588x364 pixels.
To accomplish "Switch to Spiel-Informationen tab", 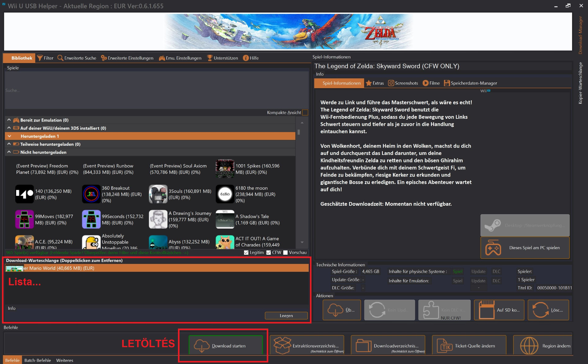I will click(x=339, y=83).
